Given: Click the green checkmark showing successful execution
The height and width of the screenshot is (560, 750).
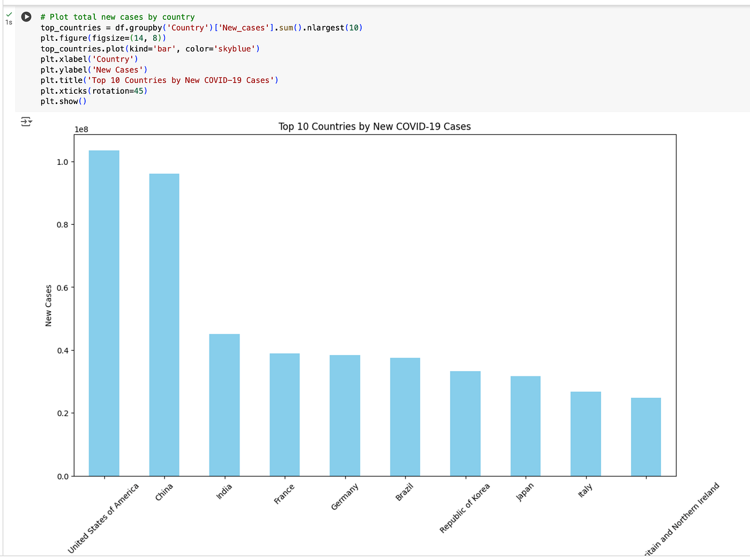Looking at the screenshot, I should (x=9, y=14).
